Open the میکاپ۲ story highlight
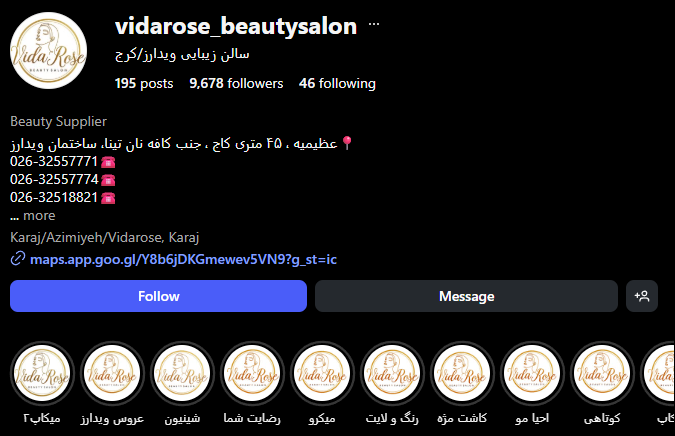Viewport: 675px width, 436px height. click(x=42, y=374)
